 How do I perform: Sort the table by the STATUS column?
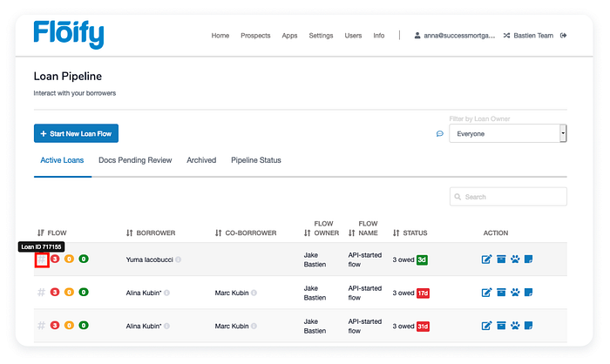[x=410, y=233]
